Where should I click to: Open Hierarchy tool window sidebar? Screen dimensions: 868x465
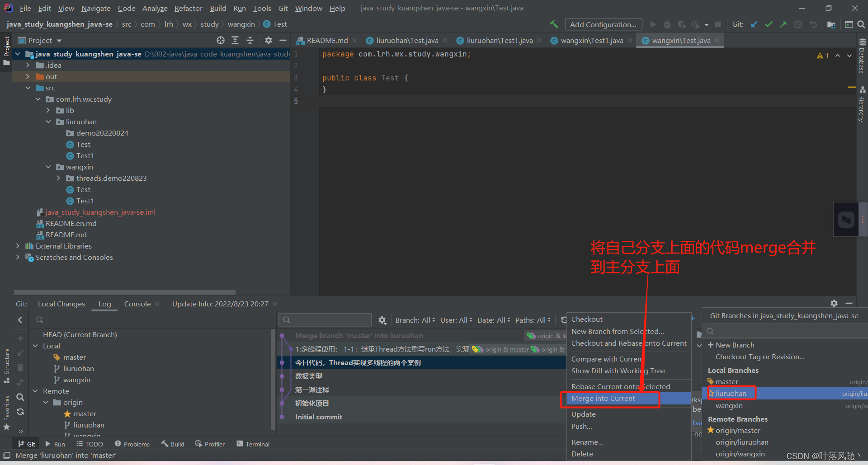coord(862,104)
